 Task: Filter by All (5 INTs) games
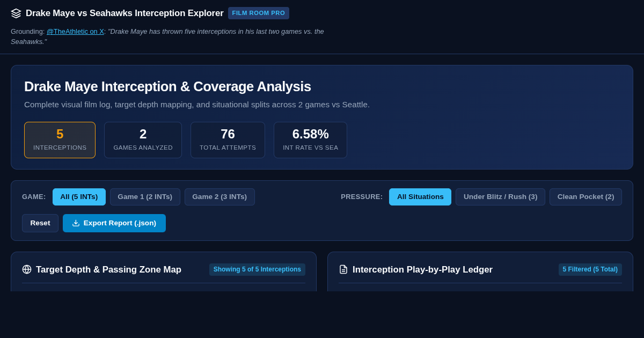79,197
